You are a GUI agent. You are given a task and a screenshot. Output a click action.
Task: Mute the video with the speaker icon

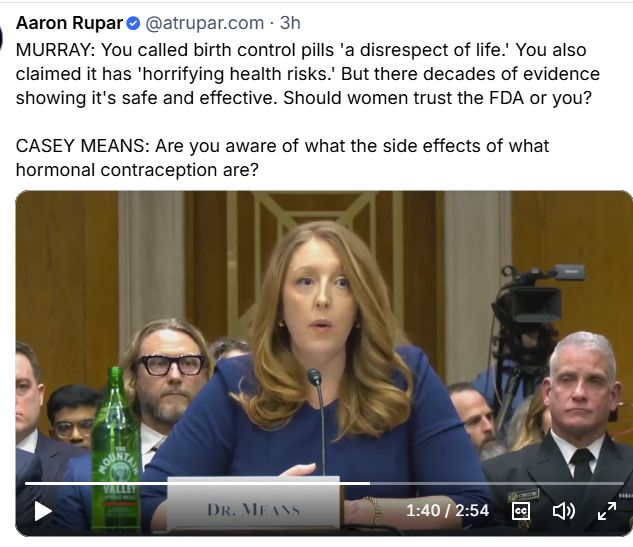[564, 511]
